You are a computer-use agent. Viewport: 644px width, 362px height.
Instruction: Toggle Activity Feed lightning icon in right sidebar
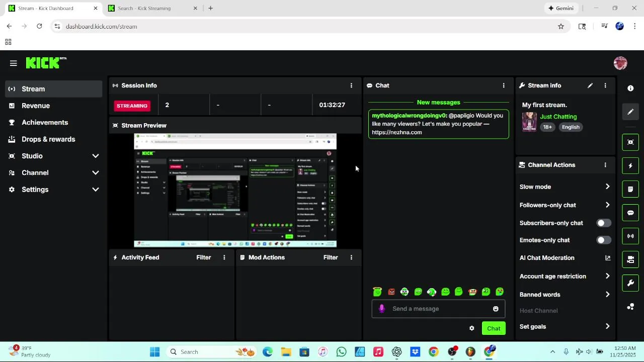[x=630, y=166]
